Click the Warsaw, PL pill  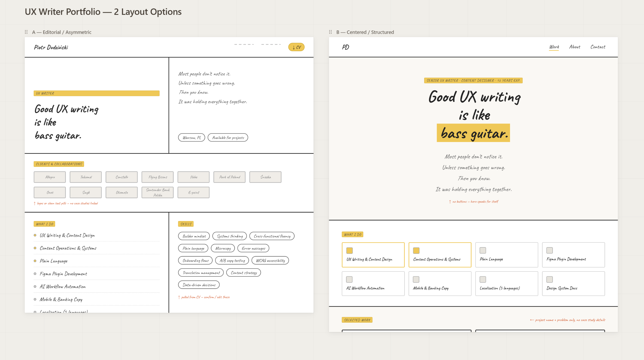pyautogui.click(x=192, y=137)
